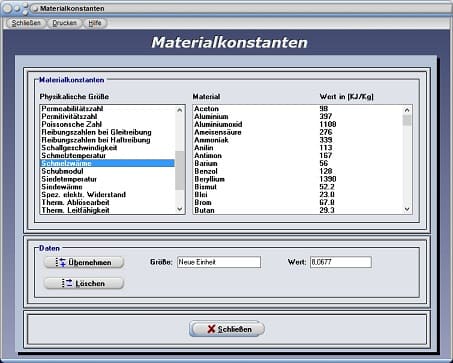Click up arrow of Material list scrollbar
453x363 pixels.
(407, 110)
